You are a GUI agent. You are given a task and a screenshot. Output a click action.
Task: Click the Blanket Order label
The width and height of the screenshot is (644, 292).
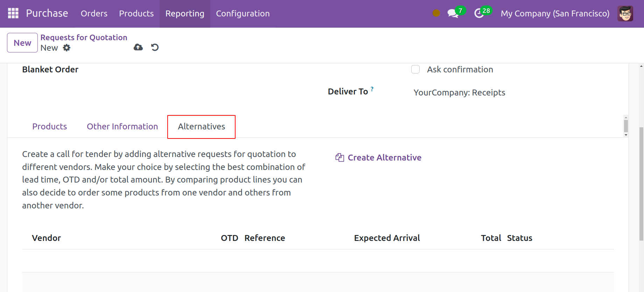(x=50, y=69)
